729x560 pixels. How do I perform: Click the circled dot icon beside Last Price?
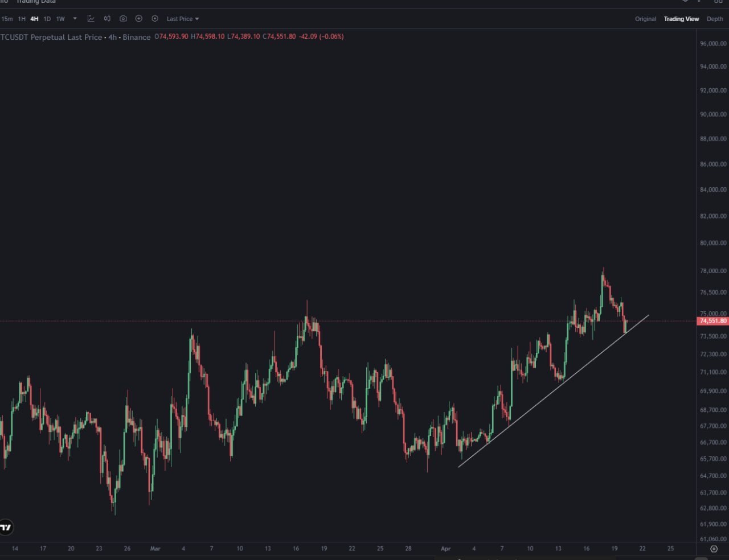[155, 19]
